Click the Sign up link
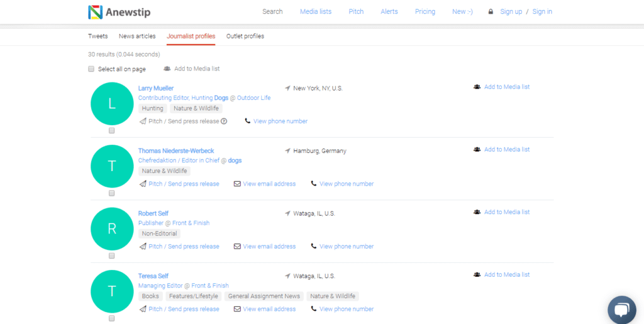644x324 pixels. click(x=511, y=11)
